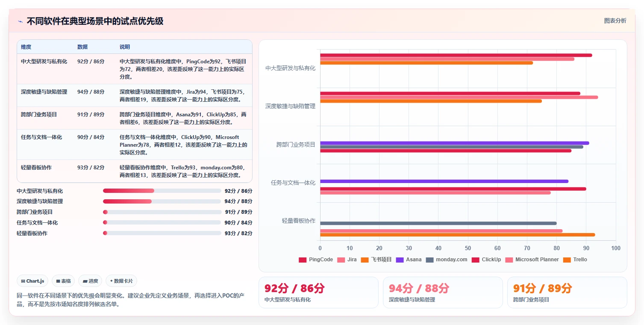The width and height of the screenshot is (644, 325).
Task: Toggle Asana series in chart legend
Action: click(x=409, y=260)
